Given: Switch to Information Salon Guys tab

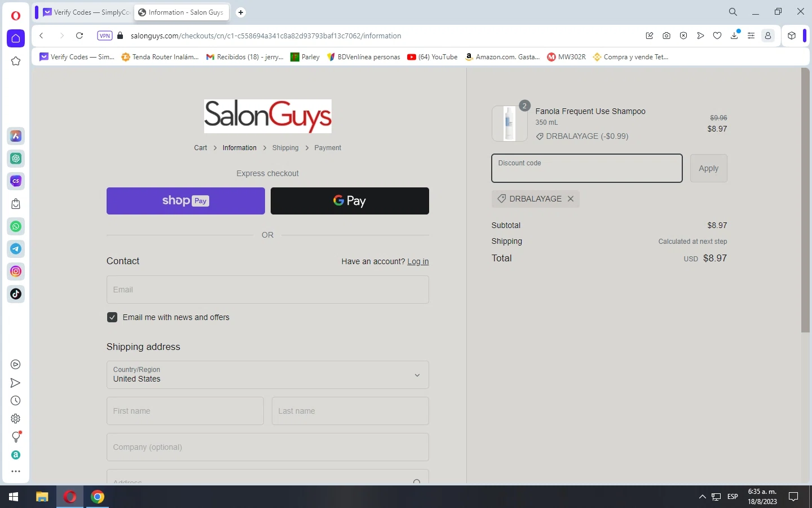Looking at the screenshot, I should point(182,12).
